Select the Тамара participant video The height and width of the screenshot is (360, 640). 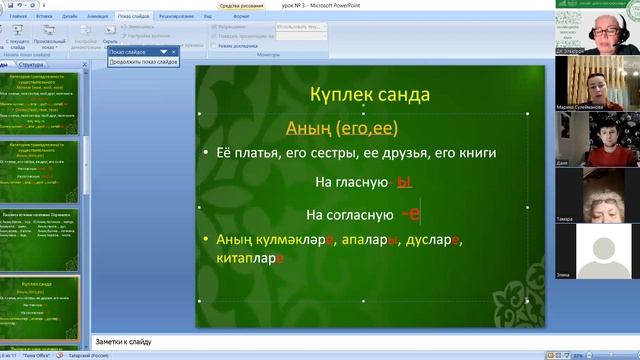click(598, 195)
